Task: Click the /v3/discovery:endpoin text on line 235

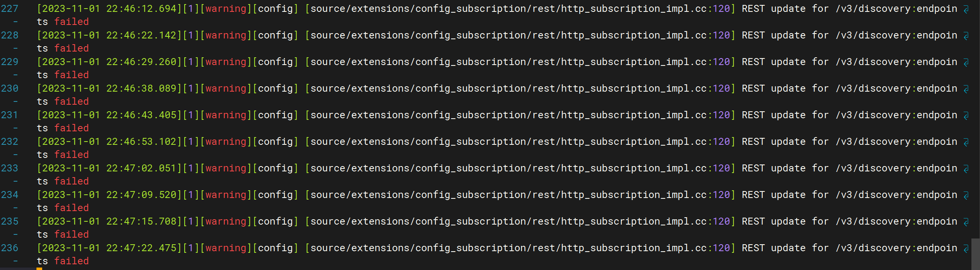Action: tap(896, 221)
